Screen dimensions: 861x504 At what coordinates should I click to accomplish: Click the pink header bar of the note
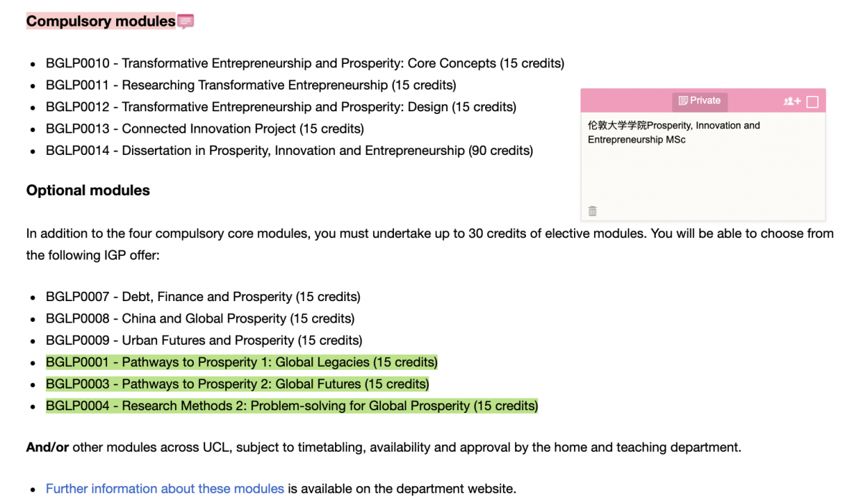(703, 101)
